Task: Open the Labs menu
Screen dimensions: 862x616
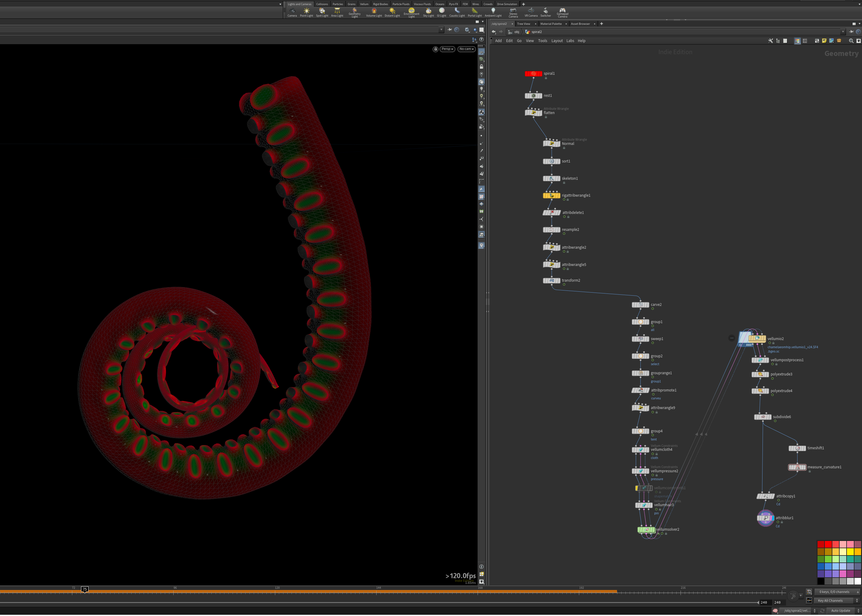Action: [x=570, y=41]
